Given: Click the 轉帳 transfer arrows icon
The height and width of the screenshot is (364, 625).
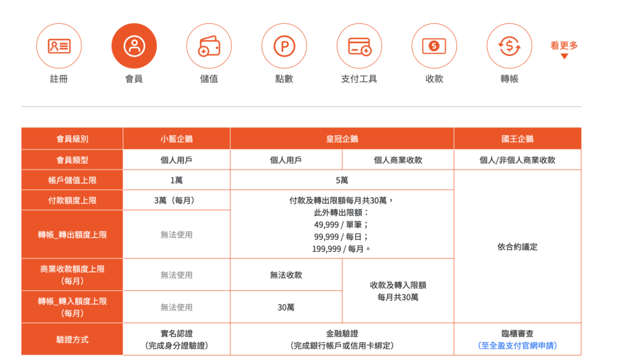Looking at the screenshot, I should pyautogui.click(x=509, y=46).
